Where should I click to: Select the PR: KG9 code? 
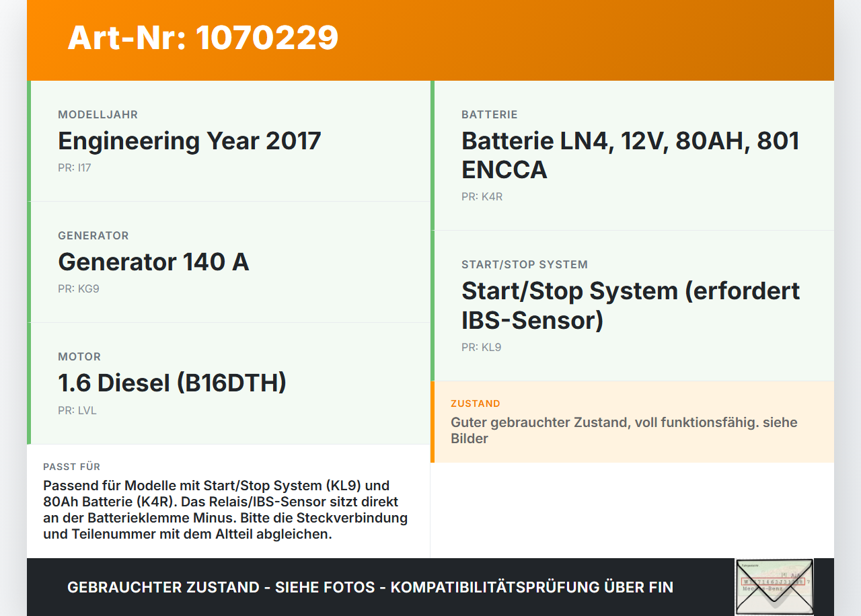tap(79, 288)
